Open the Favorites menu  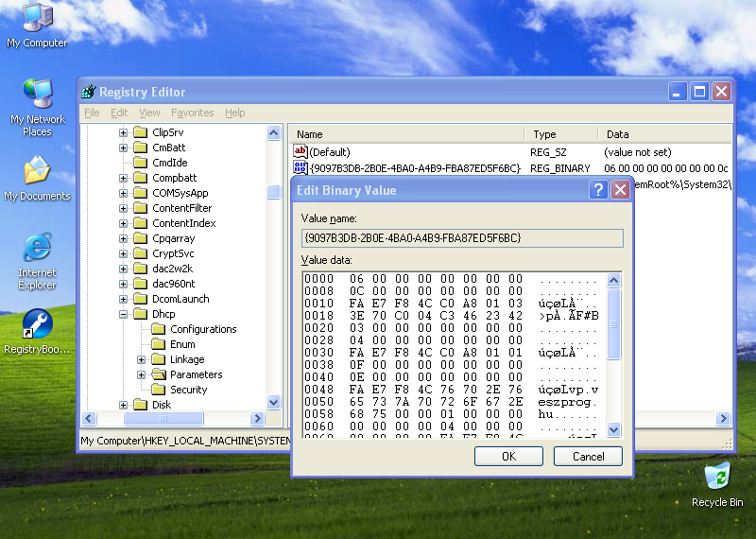pos(193,113)
